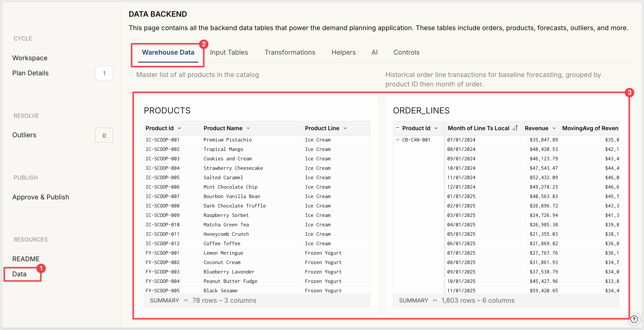The height and width of the screenshot is (330, 644).
Task: Open the Product Id column menu in PRODUCTS
Action: click(179, 128)
